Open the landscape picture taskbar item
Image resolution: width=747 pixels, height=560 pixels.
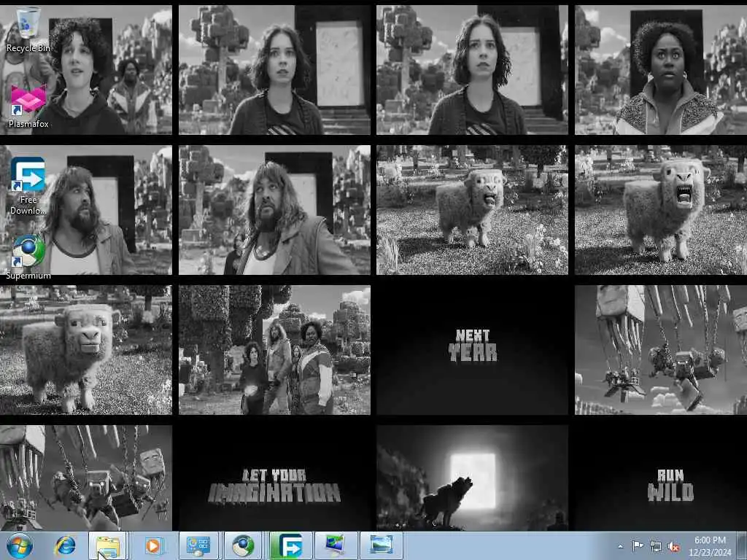(x=382, y=545)
